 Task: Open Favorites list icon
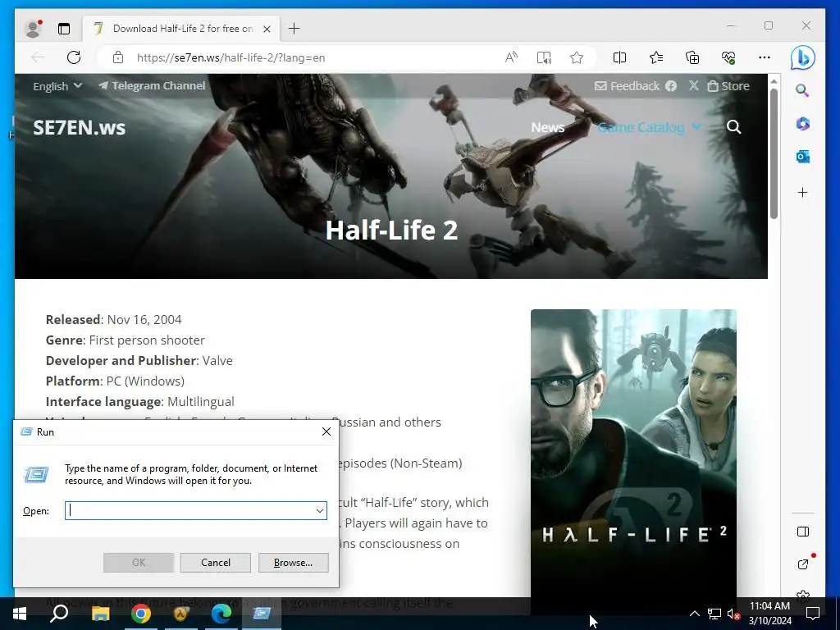click(x=656, y=57)
